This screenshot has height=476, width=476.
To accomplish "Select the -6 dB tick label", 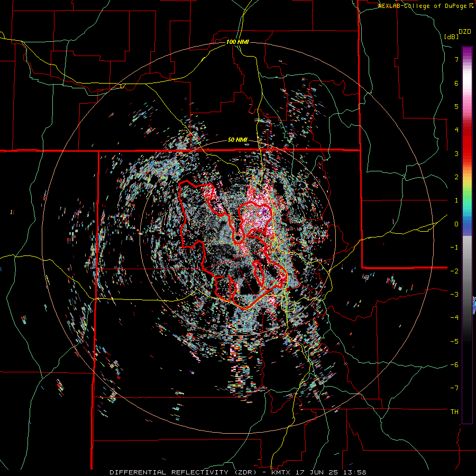I will pyautogui.click(x=454, y=364).
